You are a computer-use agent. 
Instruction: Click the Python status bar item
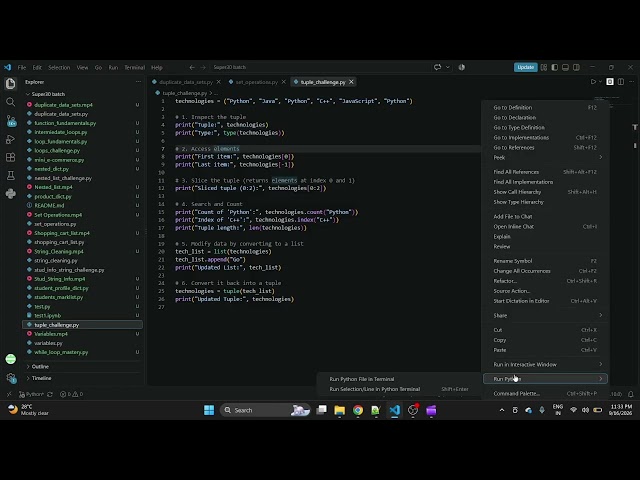point(32,394)
